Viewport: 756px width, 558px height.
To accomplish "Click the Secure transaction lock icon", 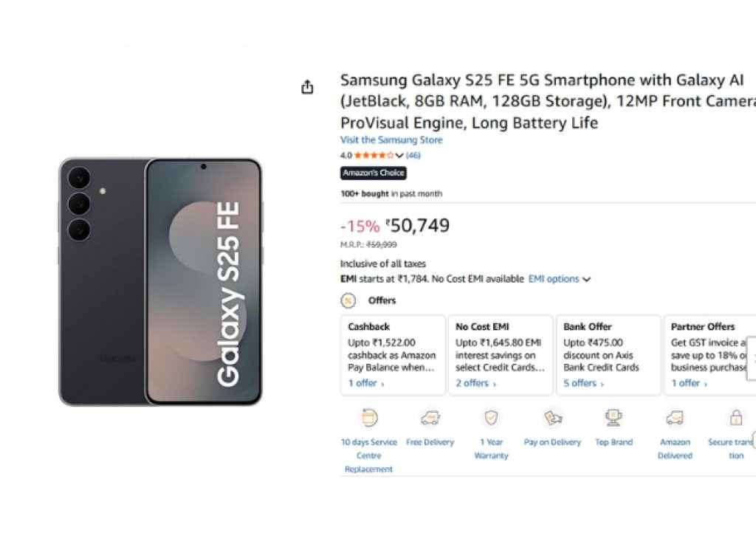I will [x=735, y=417].
